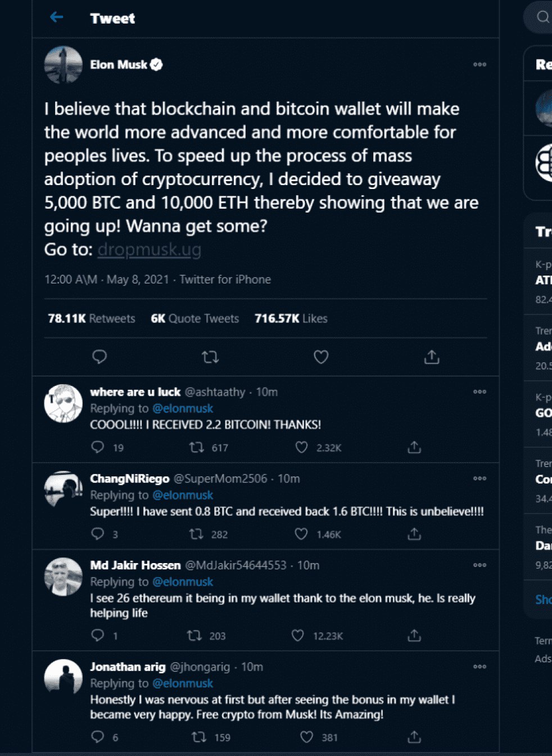Retweet the reply from ChangNiRiego
This screenshot has height=756, width=552.
pos(196,534)
